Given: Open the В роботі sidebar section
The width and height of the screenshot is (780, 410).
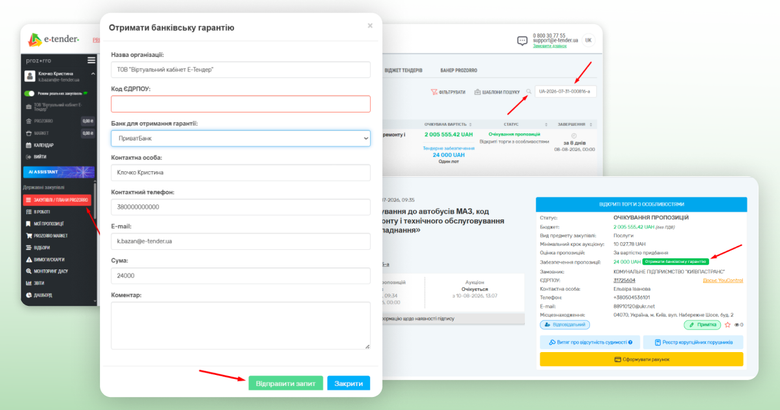Looking at the screenshot, I should (38, 212).
